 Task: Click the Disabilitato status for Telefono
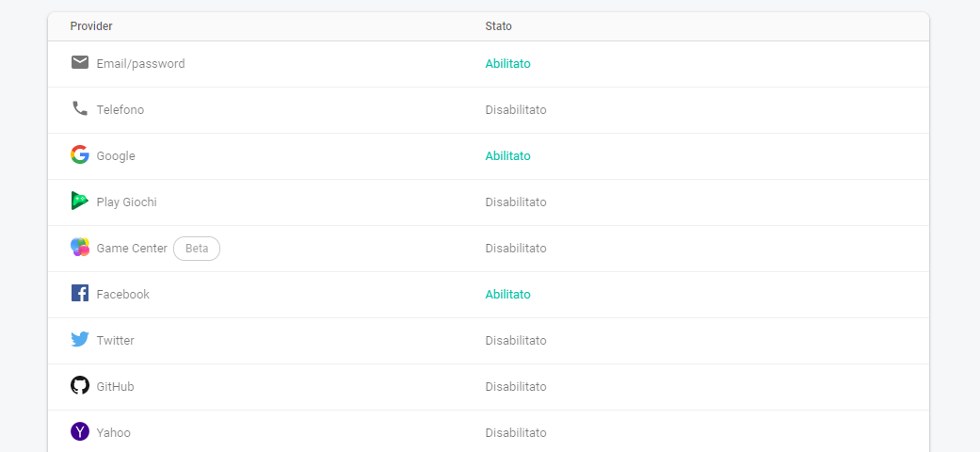(x=516, y=110)
